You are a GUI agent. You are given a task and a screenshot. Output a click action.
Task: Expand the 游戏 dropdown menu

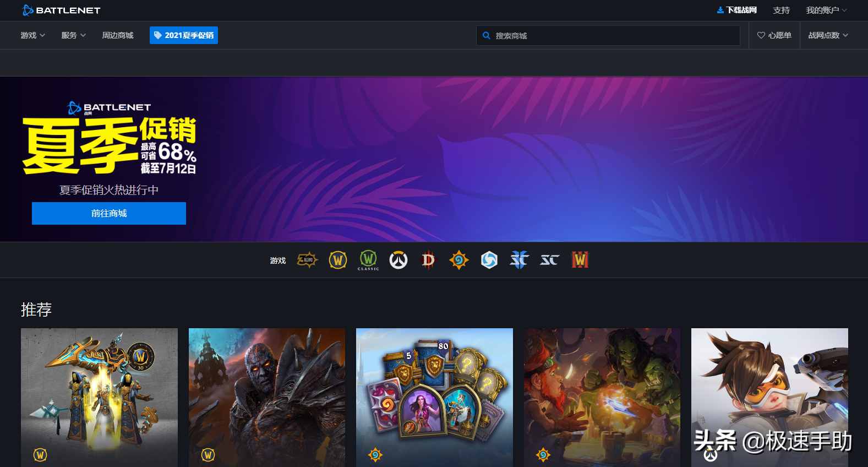point(32,35)
